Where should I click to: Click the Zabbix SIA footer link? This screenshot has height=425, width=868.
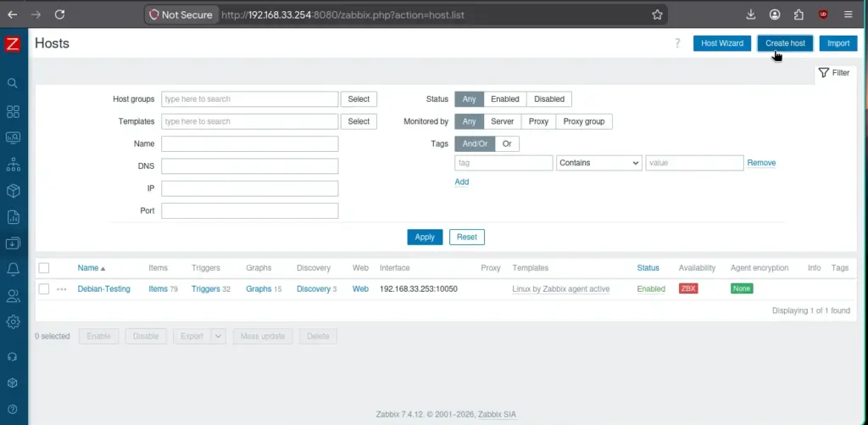click(497, 415)
